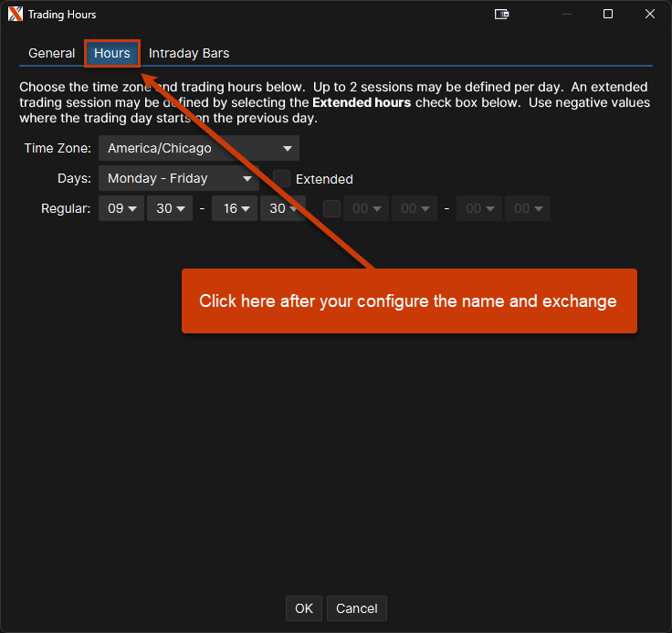672x633 pixels.
Task: Open the Regular end hour 16 dropdown
Action: tap(235, 208)
